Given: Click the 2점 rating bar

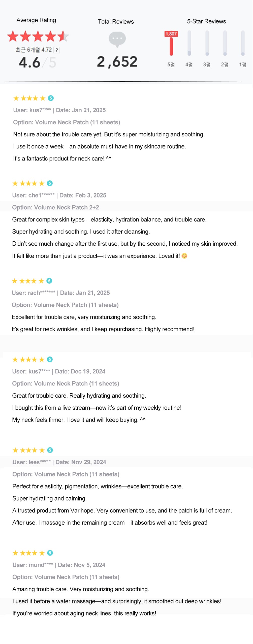Looking at the screenshot, I should click(x=225, y=43).
